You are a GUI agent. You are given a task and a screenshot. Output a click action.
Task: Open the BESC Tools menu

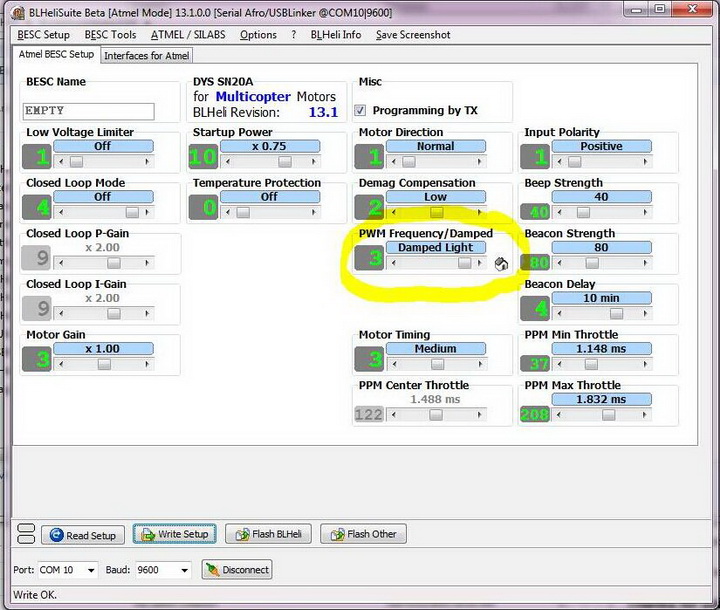pos(110,35)
